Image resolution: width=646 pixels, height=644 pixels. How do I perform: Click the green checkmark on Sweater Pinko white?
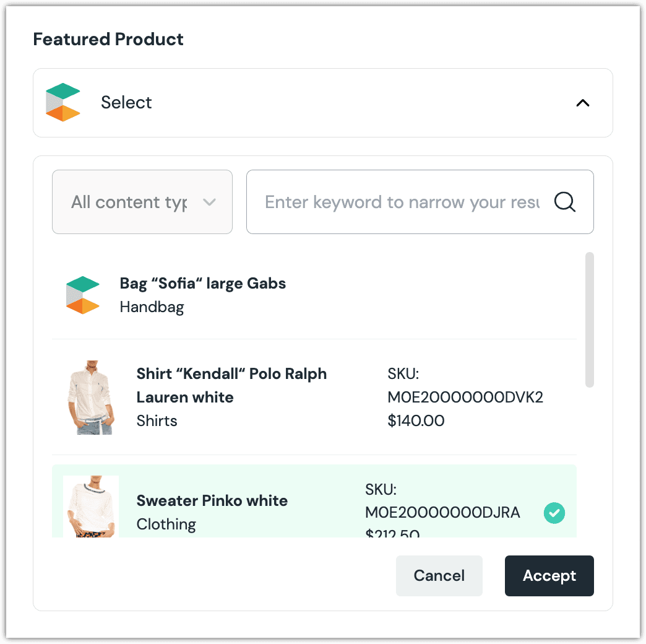click(554, 513)
